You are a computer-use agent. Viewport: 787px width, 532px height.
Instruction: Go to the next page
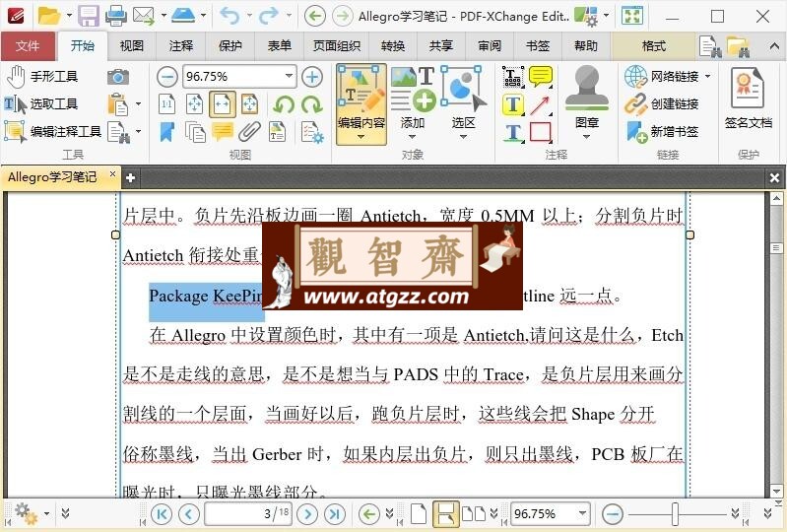pyautogui.click(x=307, y=513)
